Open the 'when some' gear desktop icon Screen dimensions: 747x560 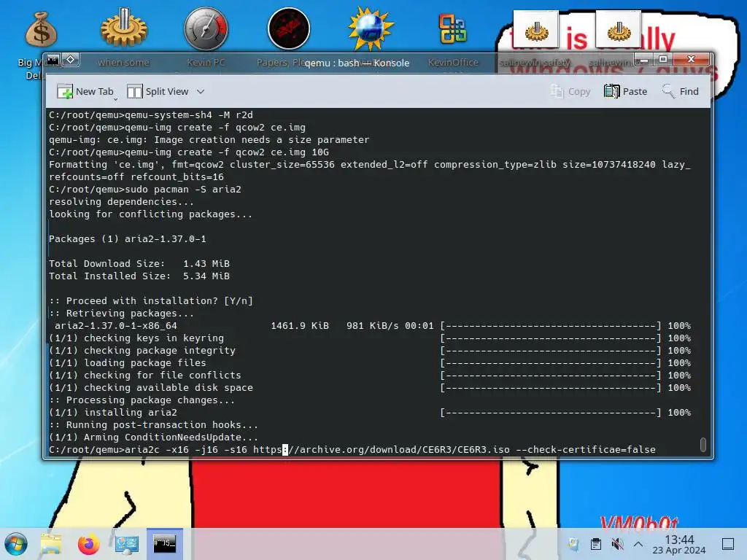pyautogui.click(x=123, y=28)
